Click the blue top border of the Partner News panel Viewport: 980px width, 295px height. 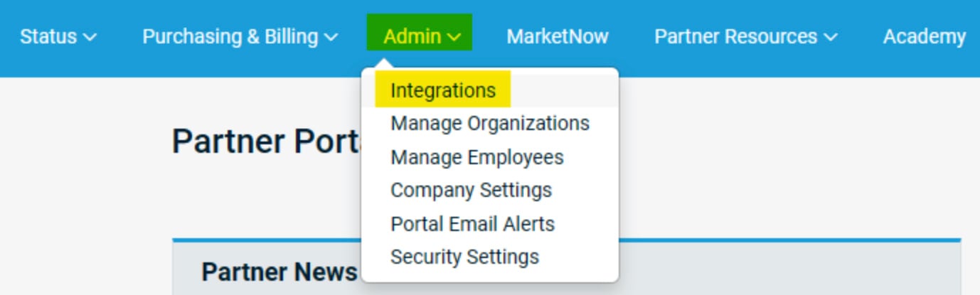pos(782,240)
